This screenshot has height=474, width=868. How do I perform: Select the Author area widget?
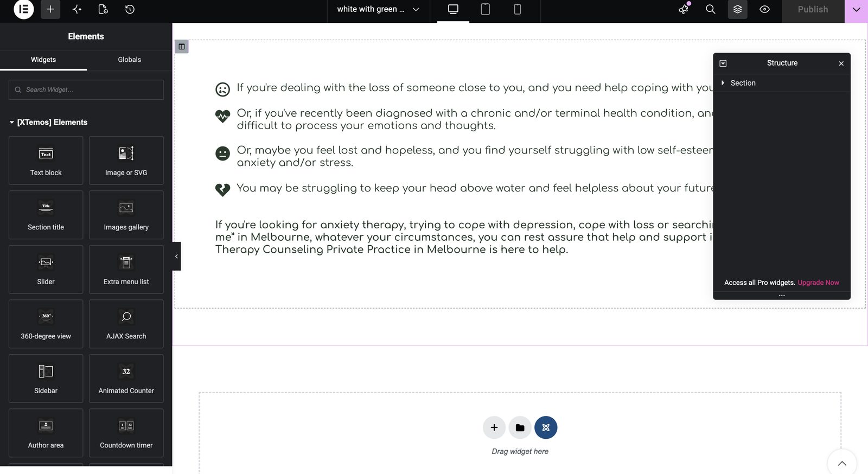(46, 433)
